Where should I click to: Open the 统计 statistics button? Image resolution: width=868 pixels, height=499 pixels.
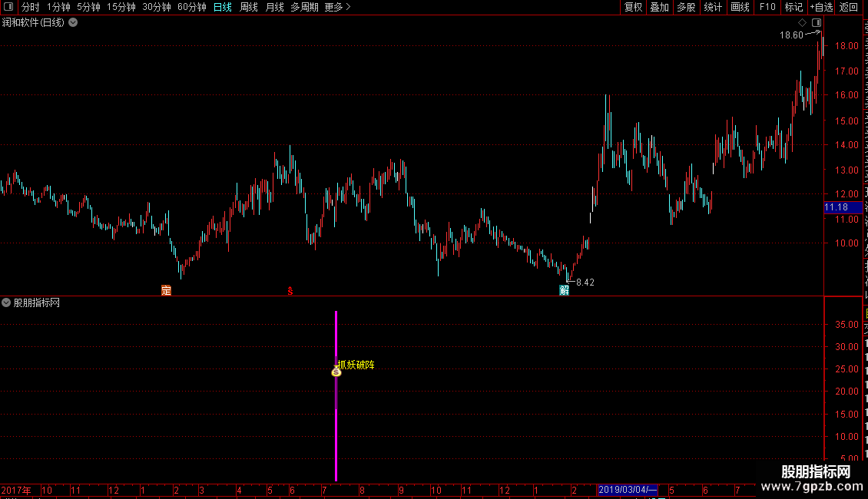713,7
